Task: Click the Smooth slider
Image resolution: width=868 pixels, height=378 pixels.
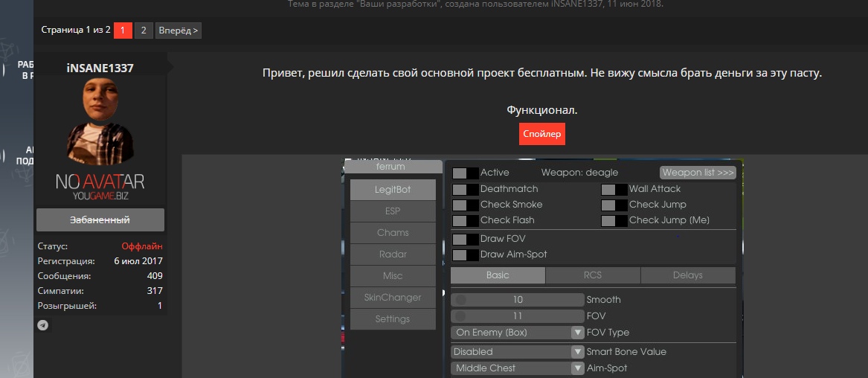Action: click(x=518, y=300)
